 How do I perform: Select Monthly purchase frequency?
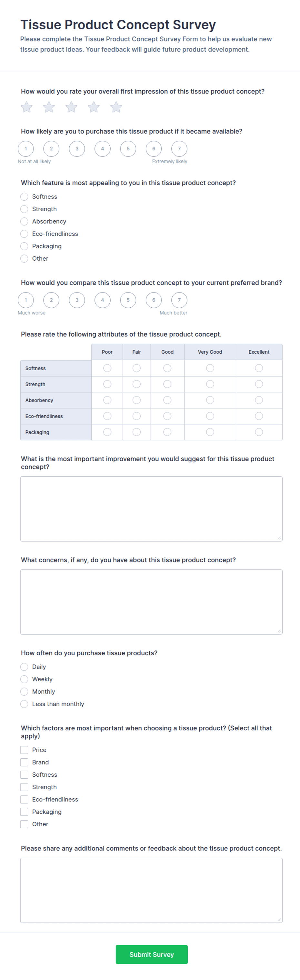click(x=24, y=692)
